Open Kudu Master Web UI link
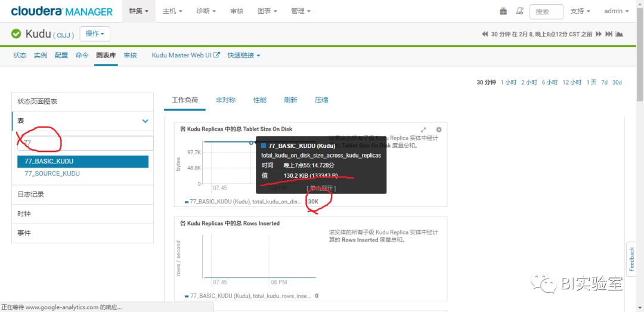The height and width of the screenshot is (312, 644). [185, 55]
